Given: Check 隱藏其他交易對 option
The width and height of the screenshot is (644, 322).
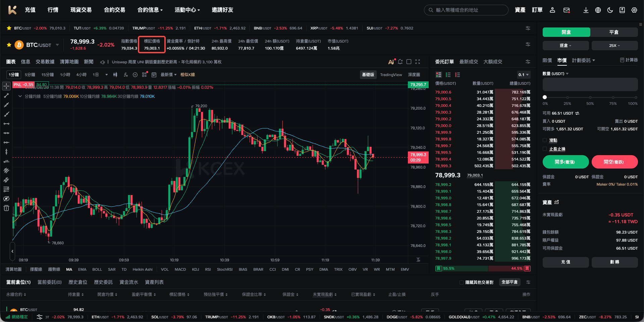Looking at the screenshot, I should (462, 282).
